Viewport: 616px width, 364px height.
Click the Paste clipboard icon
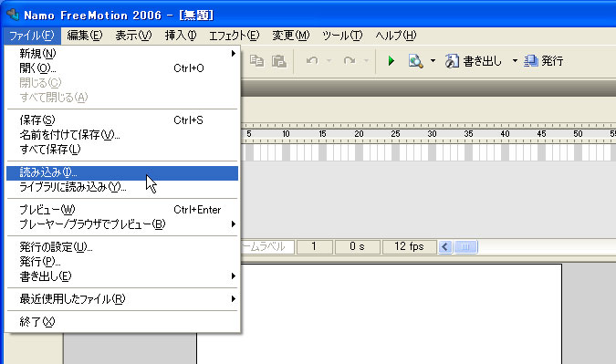point(279,61)
